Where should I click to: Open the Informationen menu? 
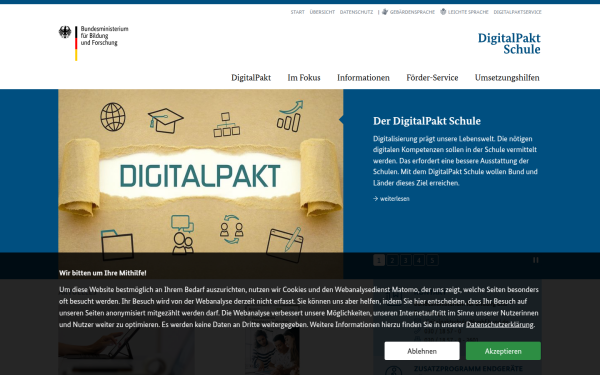(363, 78)
